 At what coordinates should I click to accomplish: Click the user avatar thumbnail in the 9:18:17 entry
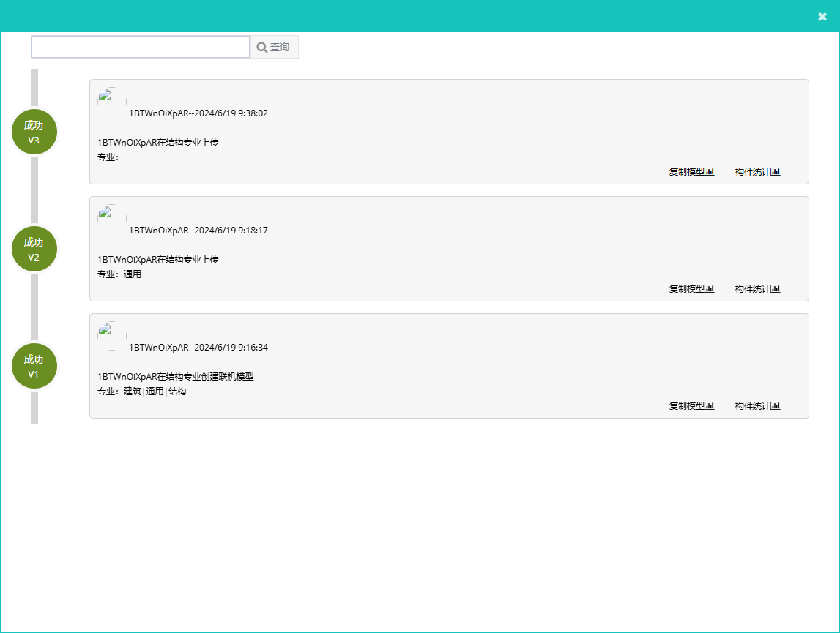tap(112, 219)
